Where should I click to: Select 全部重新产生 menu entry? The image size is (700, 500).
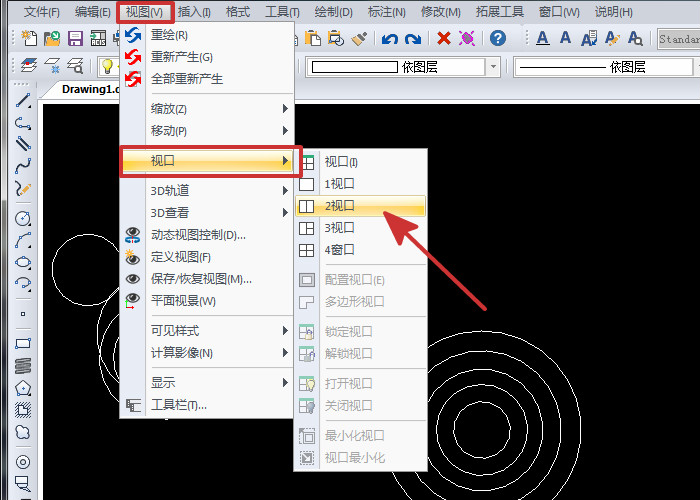tap(207, 79)
